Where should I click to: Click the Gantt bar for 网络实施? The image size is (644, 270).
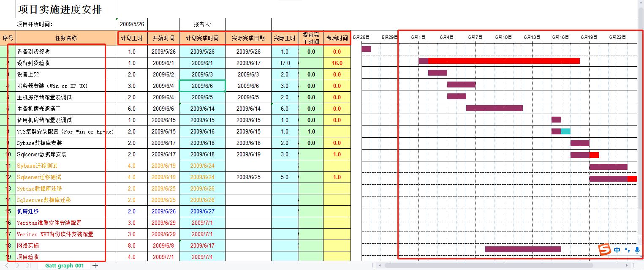tap(523, 249)
